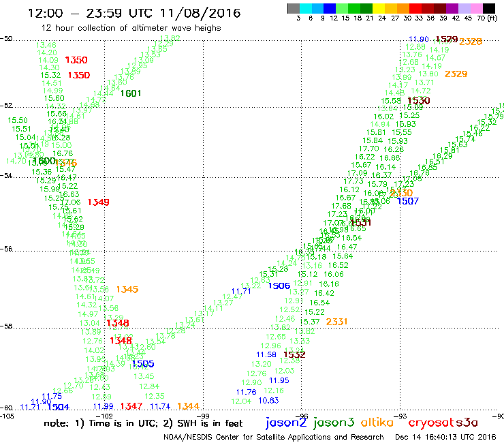The width and height of the screenshot is (504, 443).
Task: Click the pink swatch in the color bar
Action: coord(477,8)
